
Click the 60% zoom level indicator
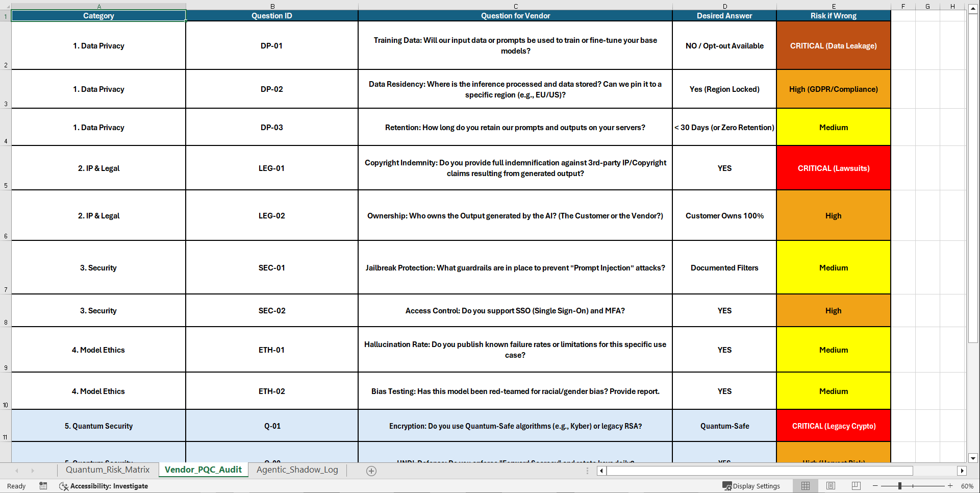tap(968, 486)
